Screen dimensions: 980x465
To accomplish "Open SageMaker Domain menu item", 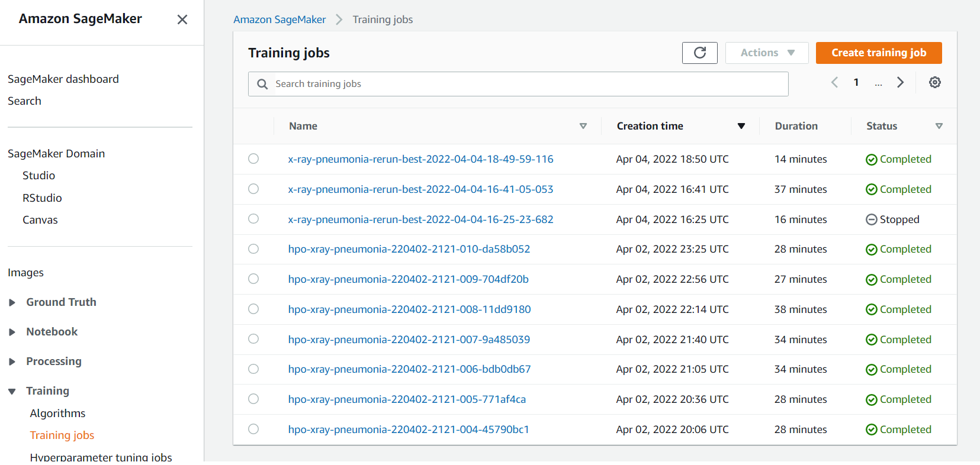I will tap(56, 154).
